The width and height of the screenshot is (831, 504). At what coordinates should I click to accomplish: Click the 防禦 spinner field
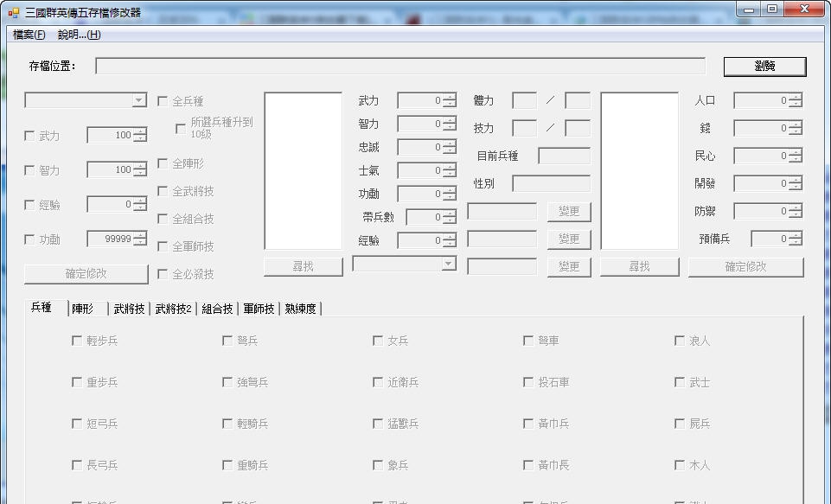pyautogui.click(x=768, y=211)
